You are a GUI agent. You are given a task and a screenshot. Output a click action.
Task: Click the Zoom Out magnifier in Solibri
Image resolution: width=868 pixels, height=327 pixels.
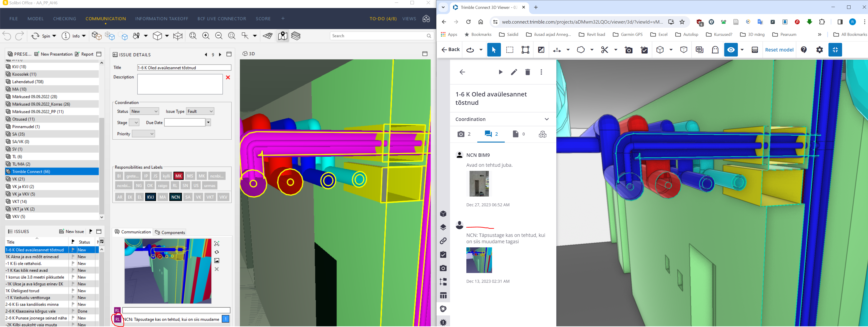[219, 36]
